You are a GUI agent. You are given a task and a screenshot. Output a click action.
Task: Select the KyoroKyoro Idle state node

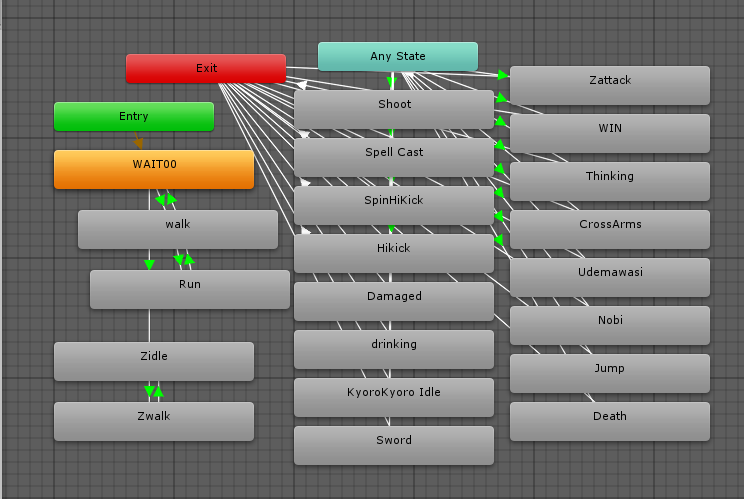394,397
